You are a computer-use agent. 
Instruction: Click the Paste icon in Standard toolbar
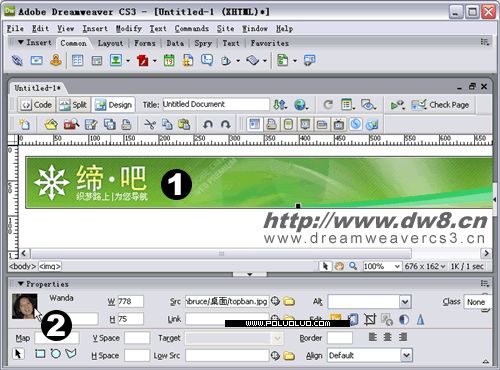(184, 124)
